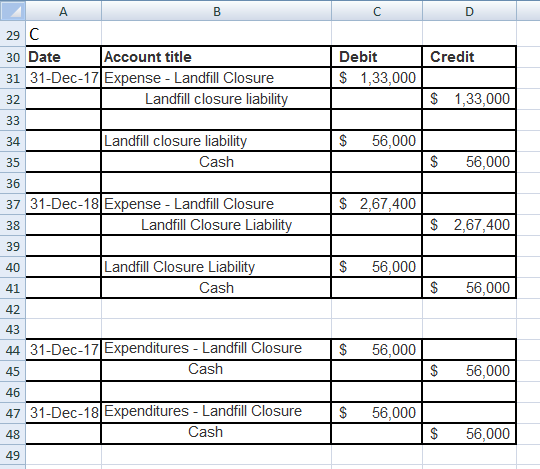Select column B header
Screen dimensions: 540x469
click(x=216, y=11)
